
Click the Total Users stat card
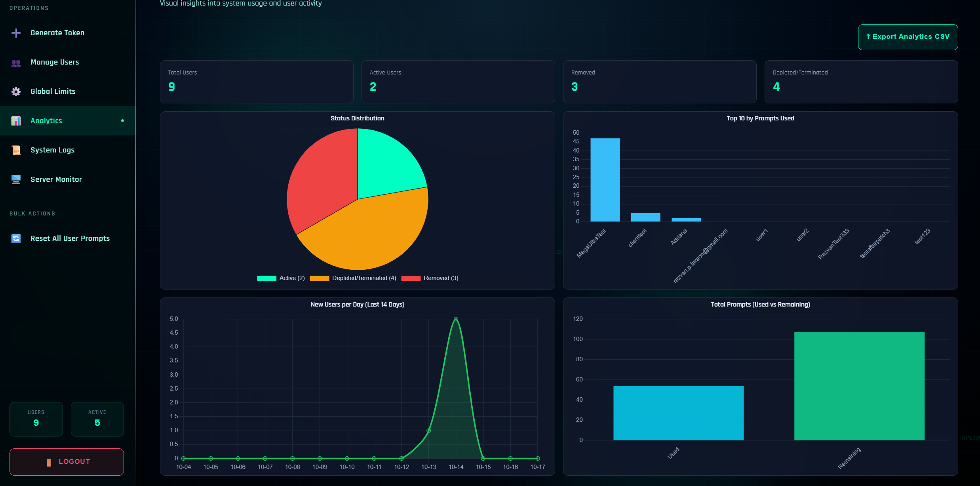point(256,82)
